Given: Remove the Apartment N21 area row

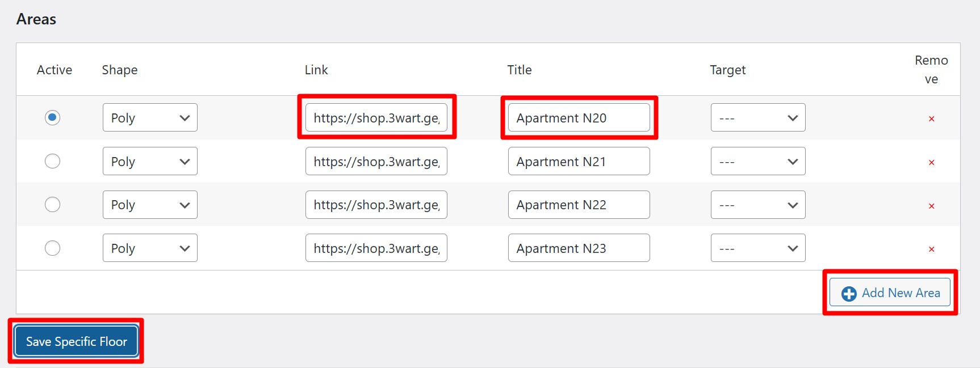Looking at the screenshot, I should pos(931,162).
